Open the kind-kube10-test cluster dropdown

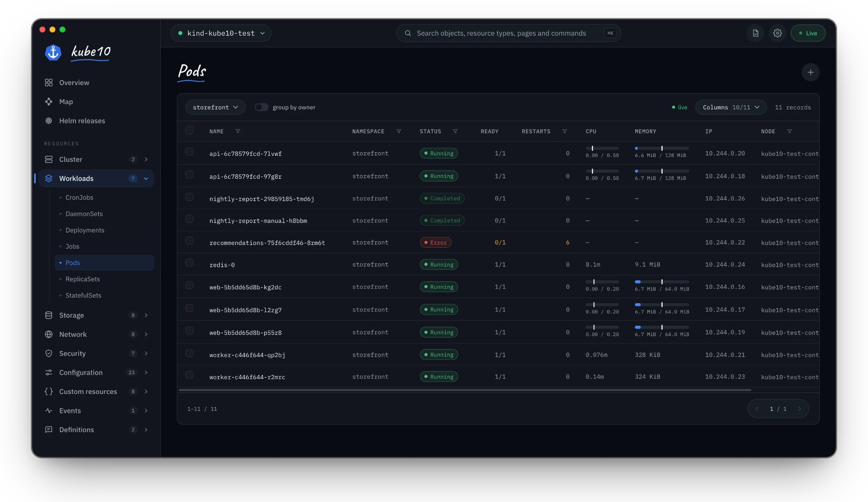point(221,33)
